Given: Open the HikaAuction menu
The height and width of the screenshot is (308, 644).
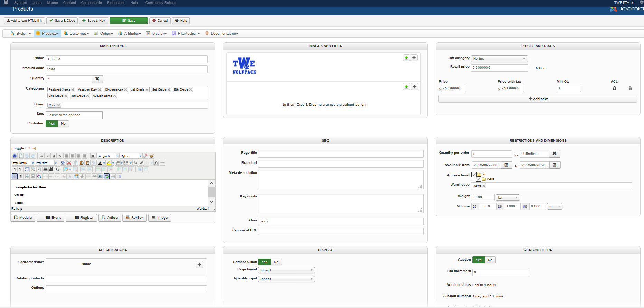Looking at the screenshot, I should 188,34.
